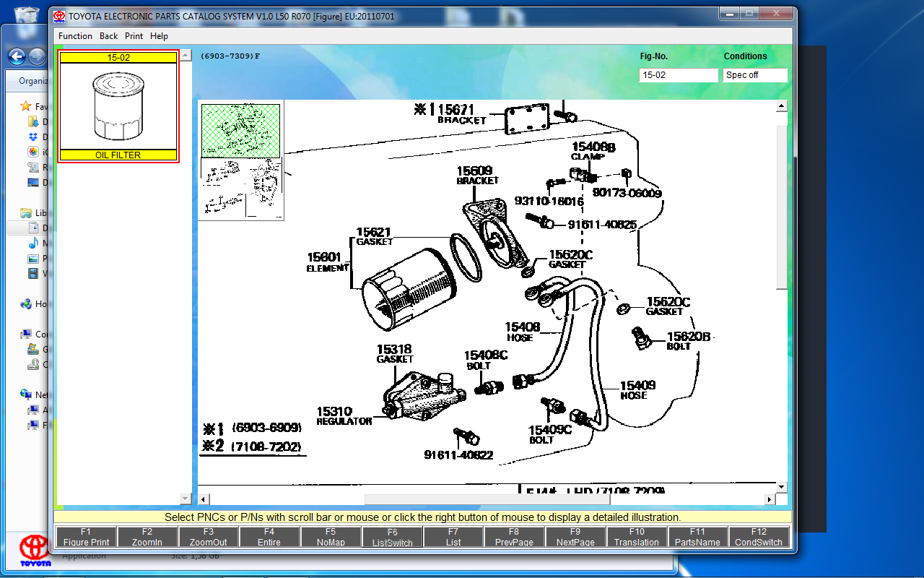The width and height of the screenshot is (924, 578).
Task: Click Favorites star icon in Explorer window
Action: [26, 106]
